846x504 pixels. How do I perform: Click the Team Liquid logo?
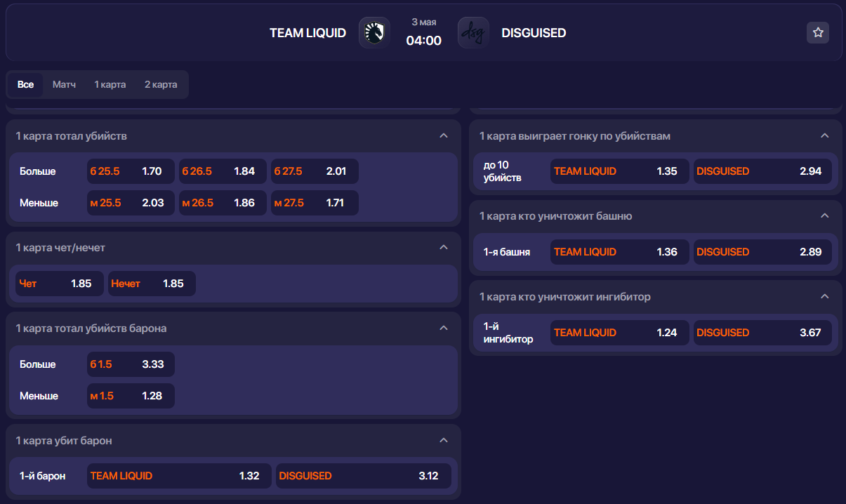click(374, 33)
